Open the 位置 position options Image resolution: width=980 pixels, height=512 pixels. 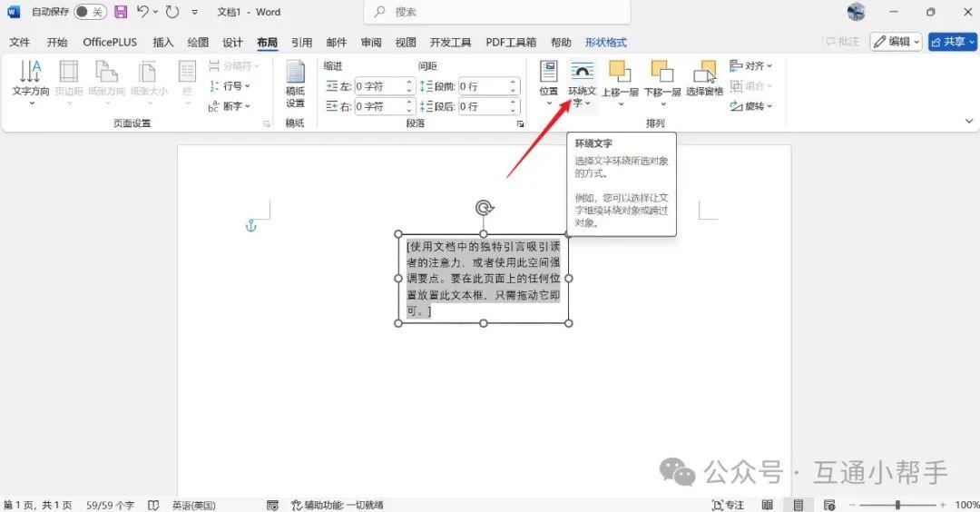point(549,84)
